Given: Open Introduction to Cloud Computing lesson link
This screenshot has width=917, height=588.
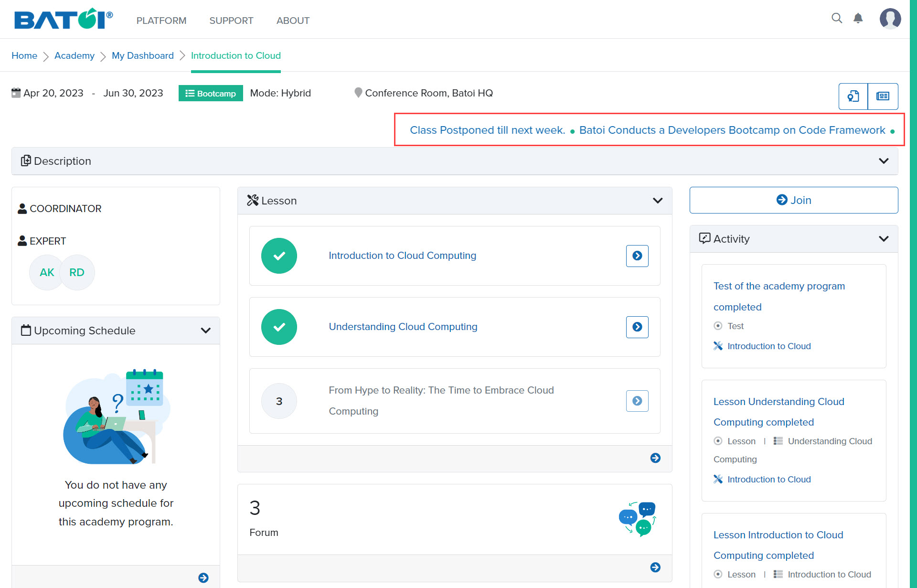Looking at the screenshot, I should 403,256.
